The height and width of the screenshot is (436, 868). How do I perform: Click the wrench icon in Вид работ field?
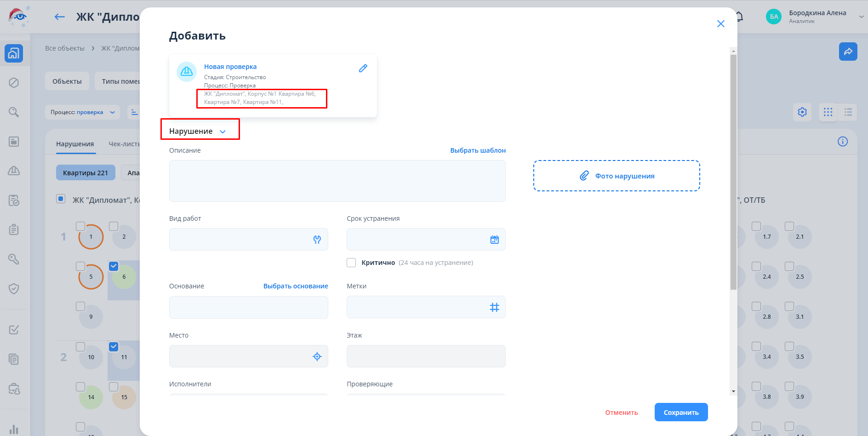click(x=317, y=240)
